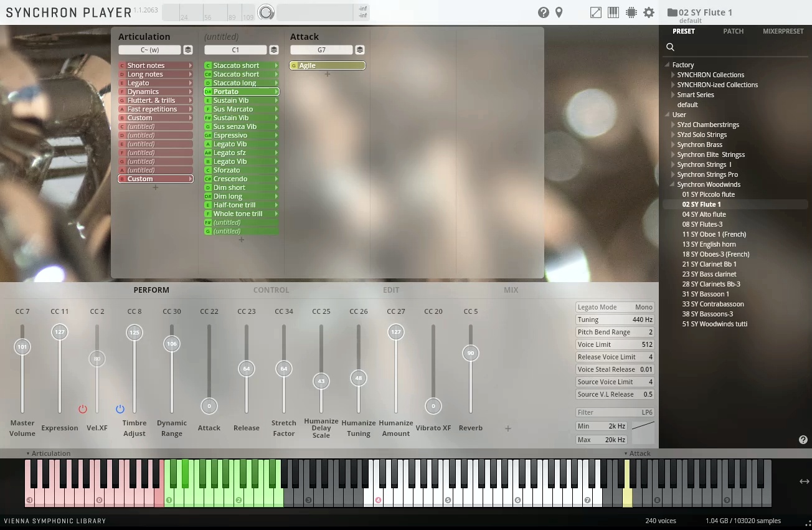Click the folder icon beside 02 SY Flute 1

[672, 12]
